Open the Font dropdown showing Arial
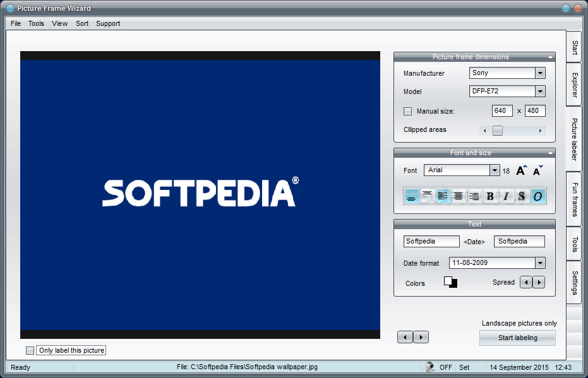 [495, 170]
